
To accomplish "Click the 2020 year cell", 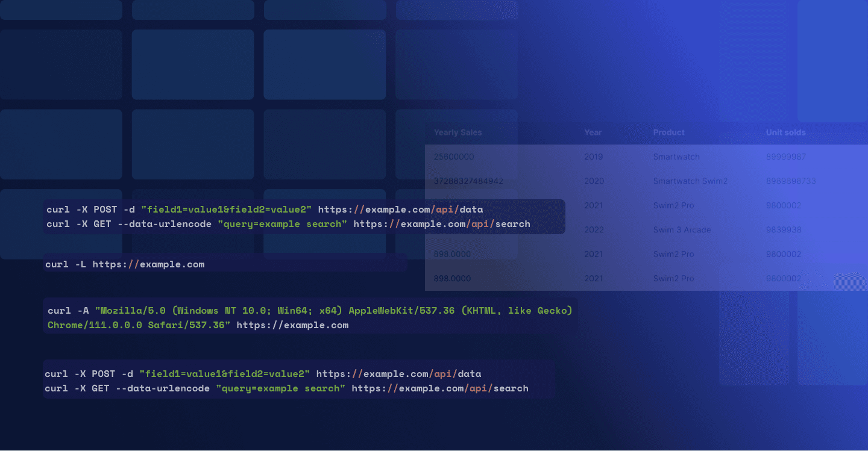I will coord(593,181).
